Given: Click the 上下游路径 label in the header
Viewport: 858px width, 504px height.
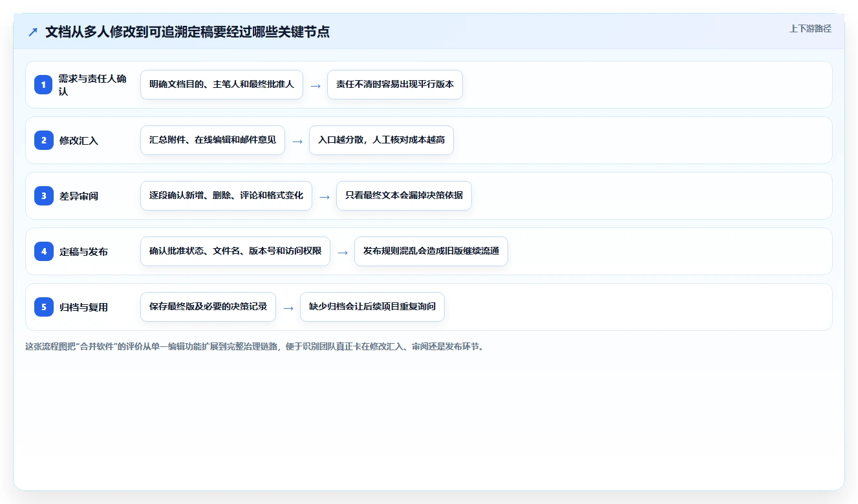Looking at the screenshot, I should pos(810,28).
